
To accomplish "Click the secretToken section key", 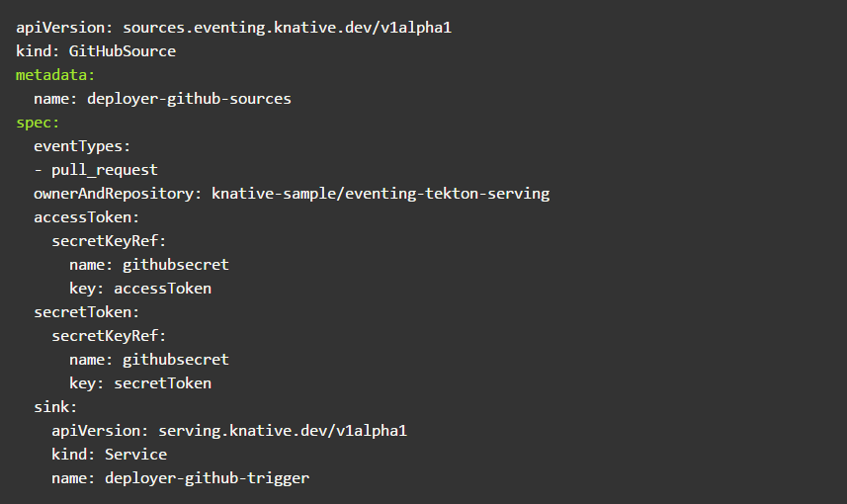I will tap(86, 312).
